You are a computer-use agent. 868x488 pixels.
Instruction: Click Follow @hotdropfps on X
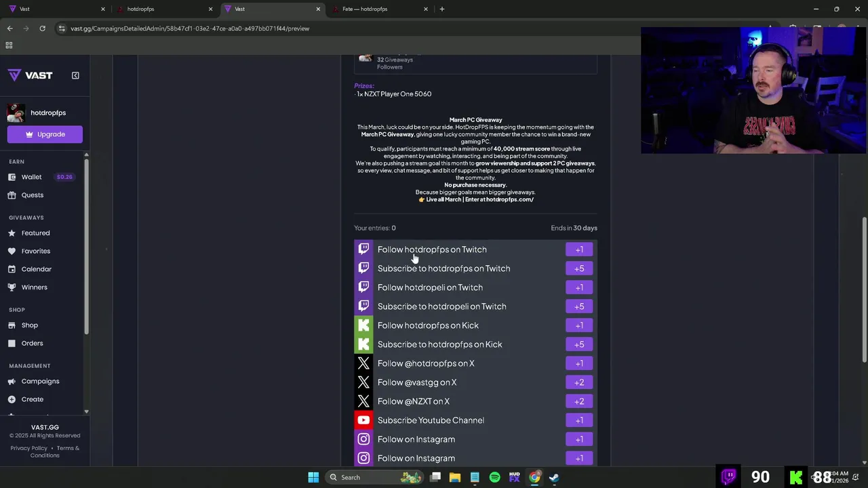pyautogui.click(x=475, y=363)
